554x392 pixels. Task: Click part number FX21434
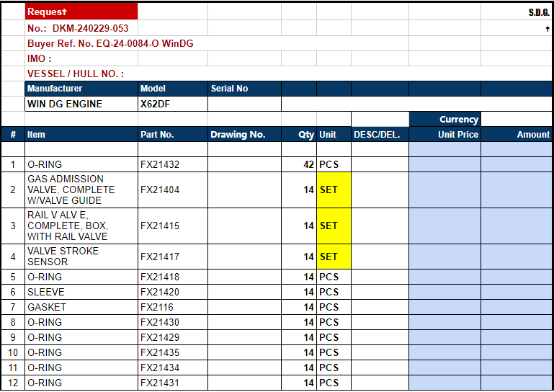[173, 367]
